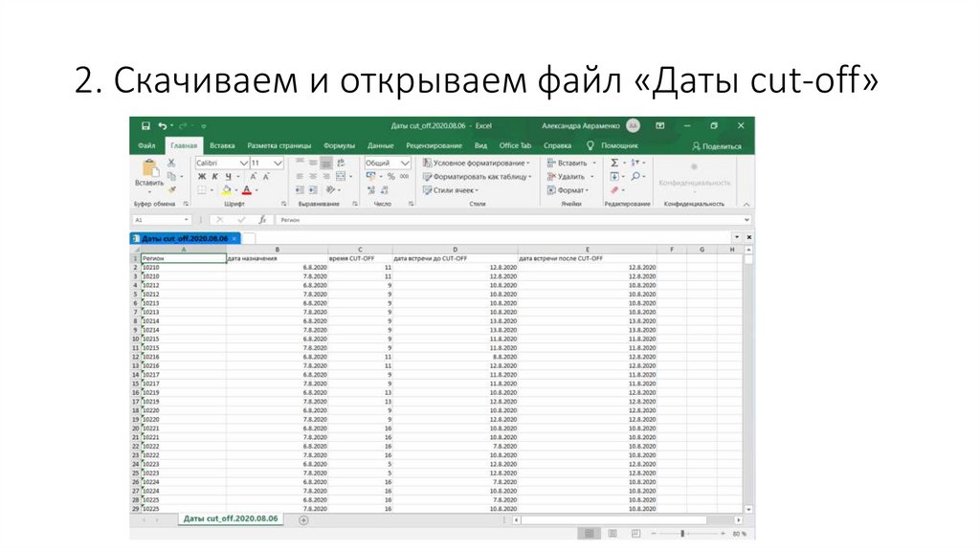
Task: Click the Sort and Filter icon
Action: click(x=635, y=163)
